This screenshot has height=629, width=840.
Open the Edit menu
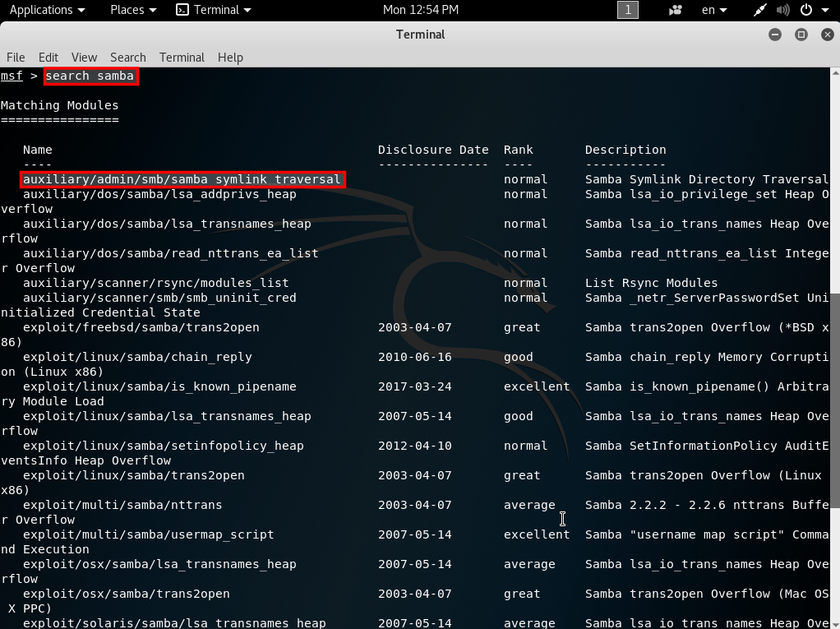tap(48, 57)
